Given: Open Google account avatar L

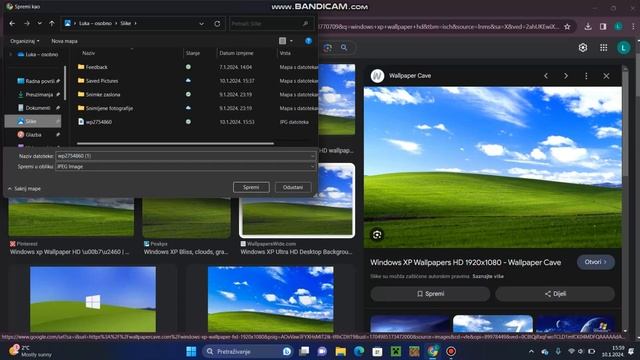Looking at the screenshot, I should point(624,48).
